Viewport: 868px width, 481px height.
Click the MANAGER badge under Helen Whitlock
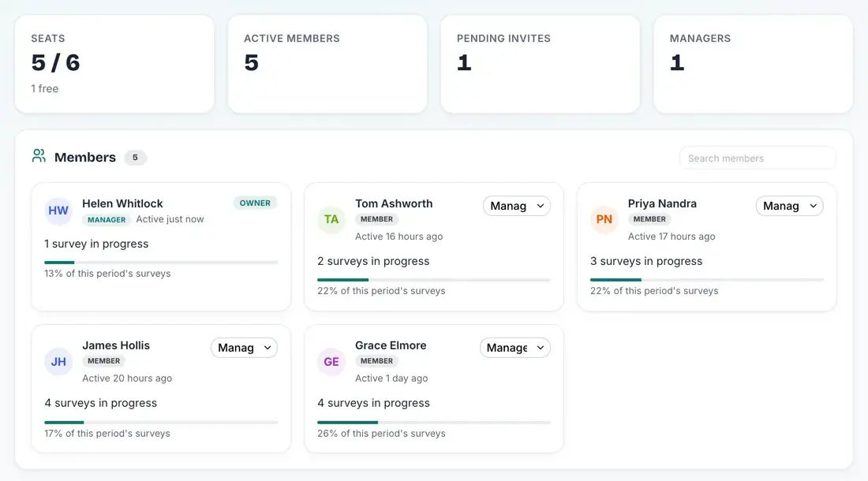pyautogui.click(x=107, y=219)
